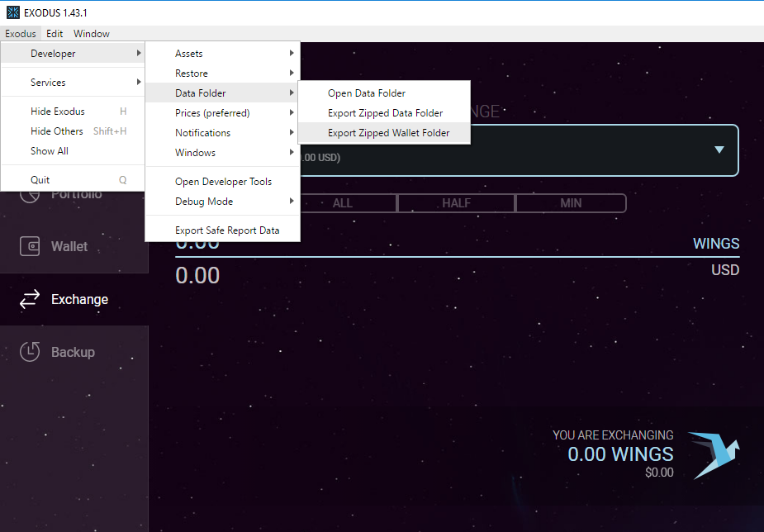Expand Prices (preferred) submenu
764x532 pixels.
[x=223, y=112]
